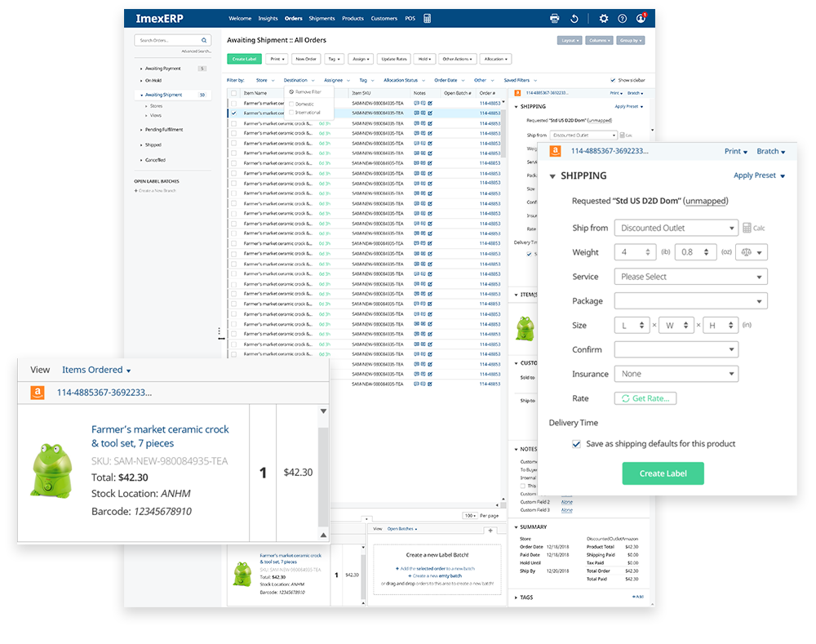Open the Shipments menu

click(x=322, y=18)
